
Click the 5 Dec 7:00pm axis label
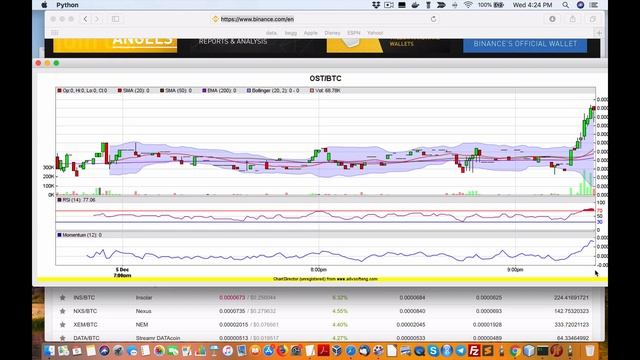click(x=122, y=272)
